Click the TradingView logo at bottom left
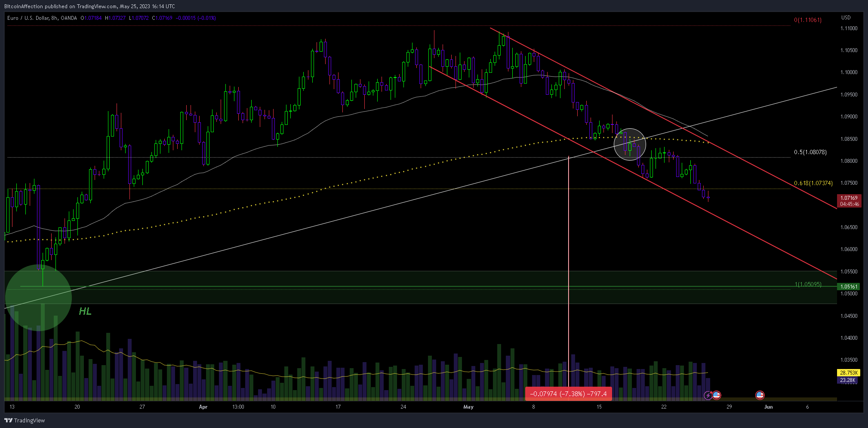The image size is (868, 428). pyautogui.click(x=25, y=420)
